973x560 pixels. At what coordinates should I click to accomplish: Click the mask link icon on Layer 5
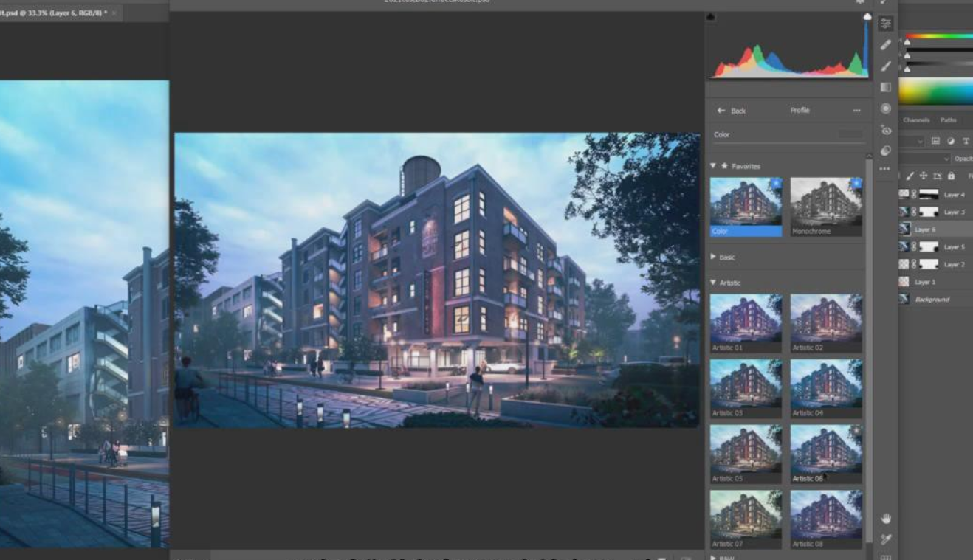tap(915, 247)
